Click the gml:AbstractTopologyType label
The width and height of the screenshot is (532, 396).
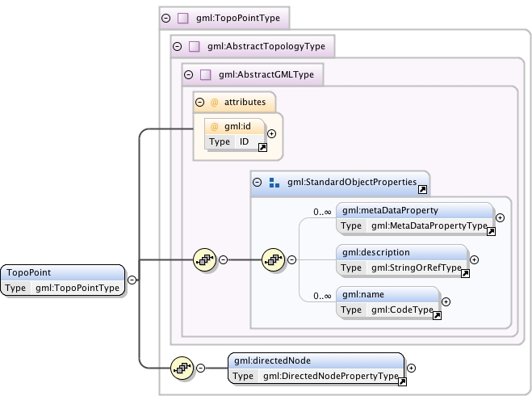click(266, 46)
